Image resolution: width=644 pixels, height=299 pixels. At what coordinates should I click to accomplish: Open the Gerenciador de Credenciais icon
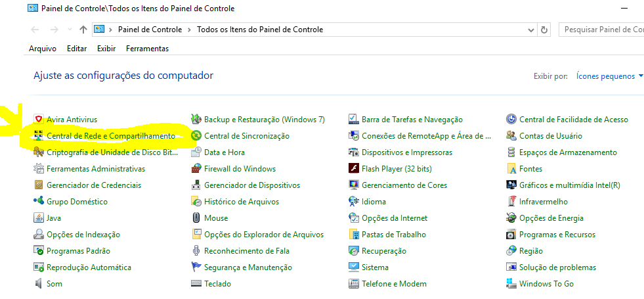(x=39, y=185)
